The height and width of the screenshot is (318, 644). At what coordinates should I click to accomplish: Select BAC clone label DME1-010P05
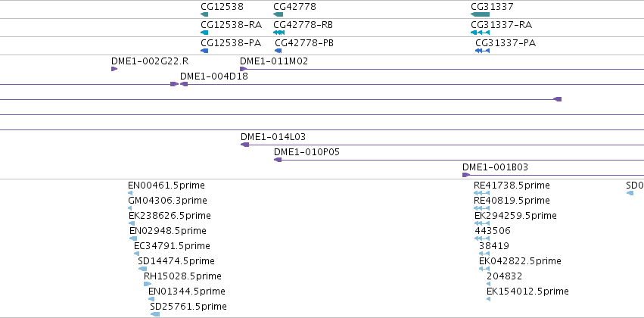(x=306, y=152)
